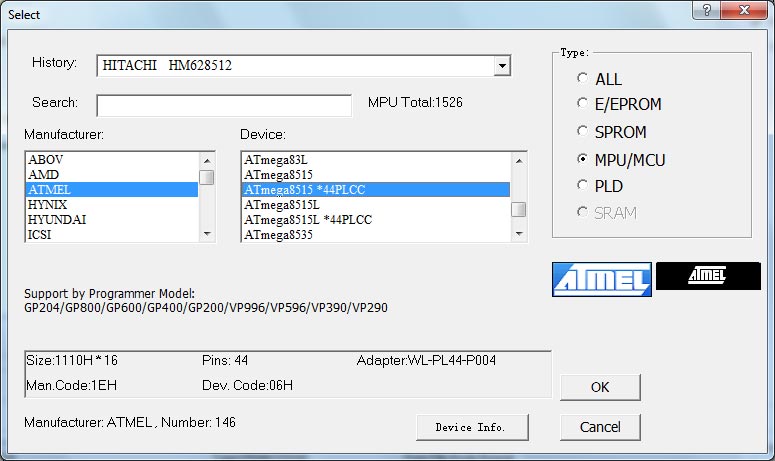Click the MPU Total:1526 label
The height and width of the screenshot is (461, 775).
(x=415, y=102)
